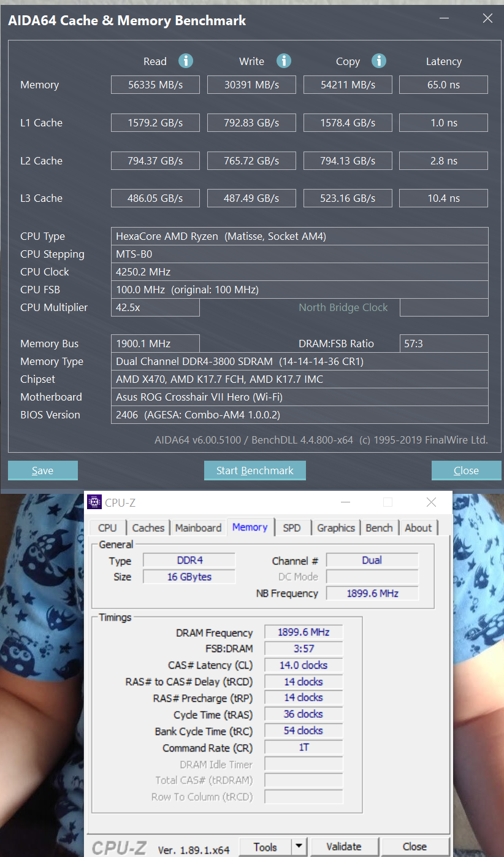Click the AIDA64 Close button
Viewport: 504px width, 857px height.
[466, 471]
